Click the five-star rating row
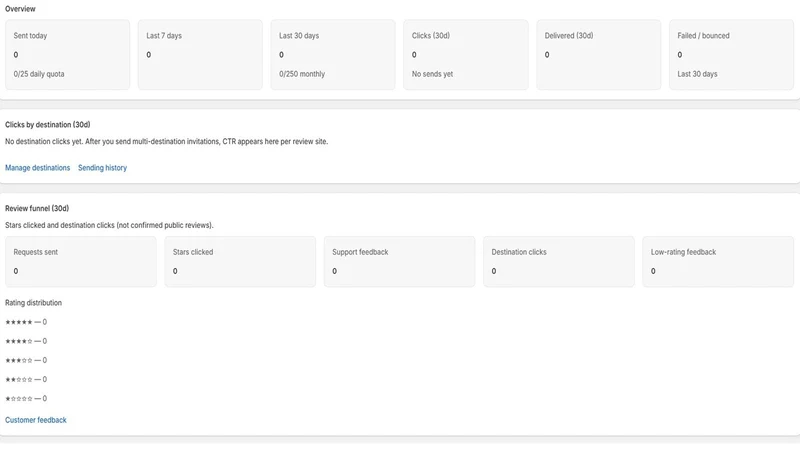Viewport: 800px width, 450px height. click(x=26, y=322)
